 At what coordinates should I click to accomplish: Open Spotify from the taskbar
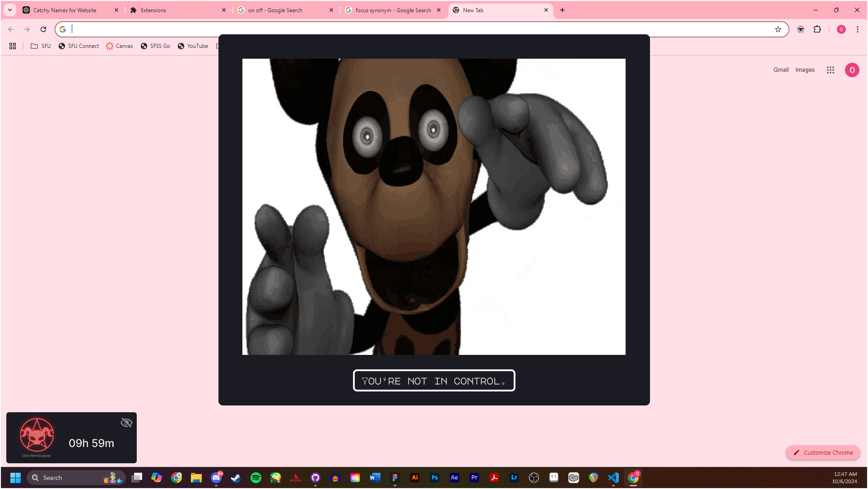[256, 478]
